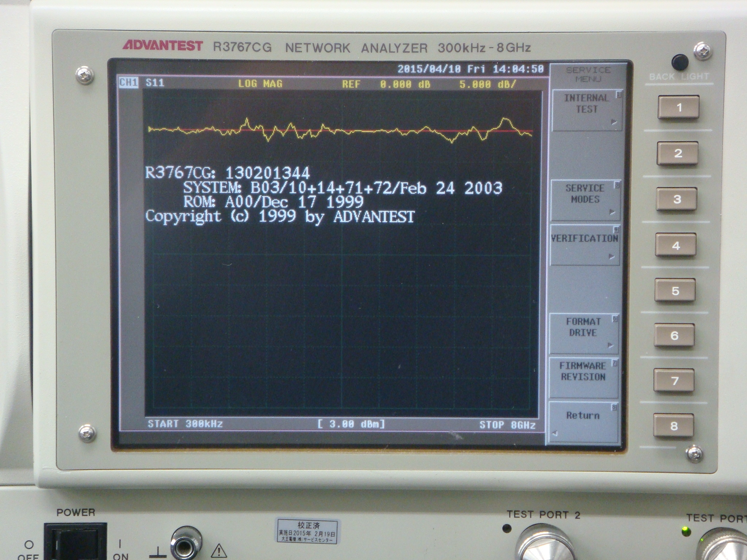Click the arrow on INTERNAL TEST softkey
The height and width of the screenshot is (560, 747).
coord(614,122)
